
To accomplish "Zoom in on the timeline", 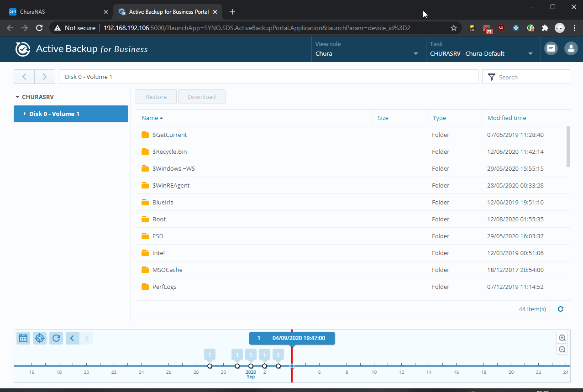I will point(562,338).
